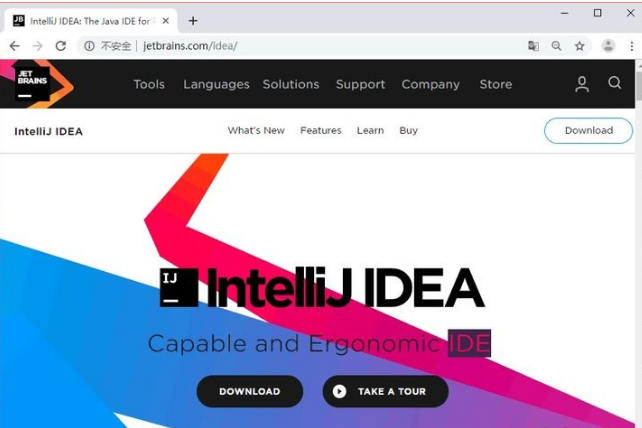Open the Solutions menu

[x=291, y=84]
